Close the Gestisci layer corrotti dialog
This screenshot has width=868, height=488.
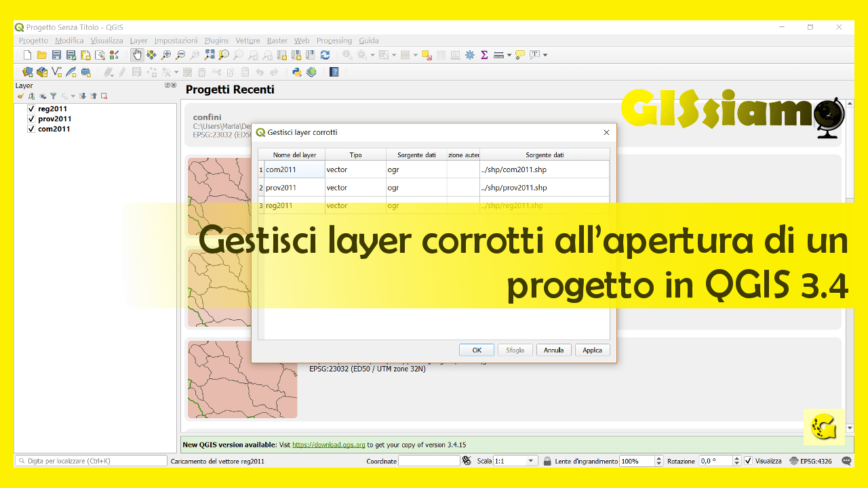606,132
